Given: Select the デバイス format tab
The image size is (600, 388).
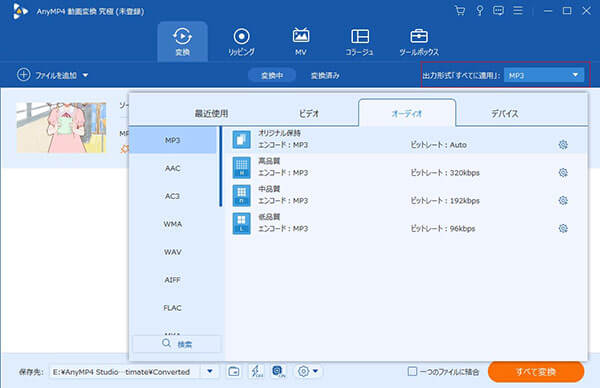Looking at the screenshot, I should [x=505, y=114].
